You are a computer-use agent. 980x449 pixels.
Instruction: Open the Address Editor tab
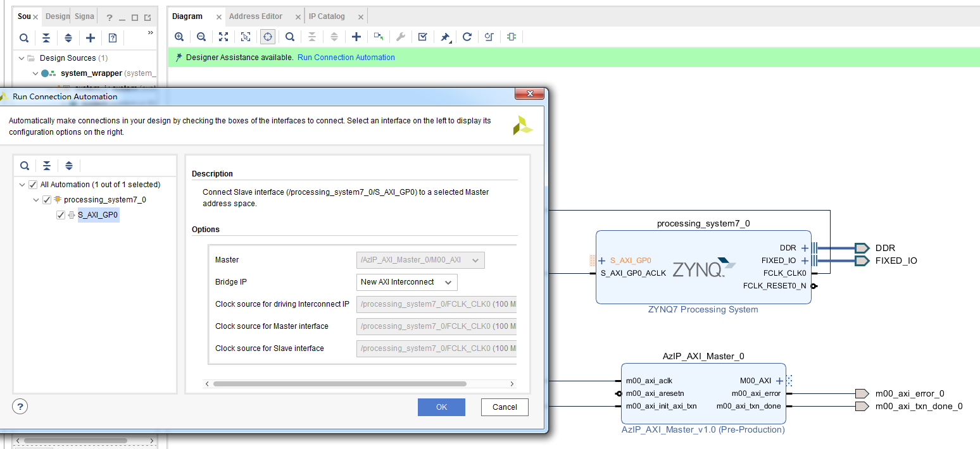[256, 16]
